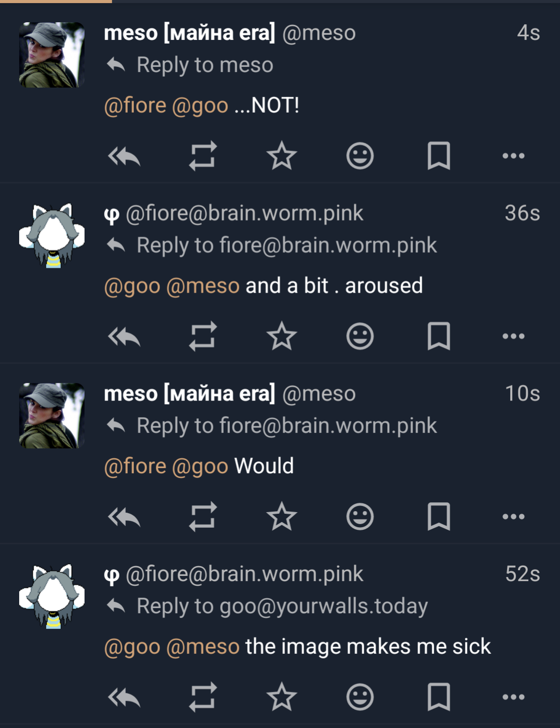Open @fiore mention in "...NOT!" post
560x728 pixels.
(135, 106)
